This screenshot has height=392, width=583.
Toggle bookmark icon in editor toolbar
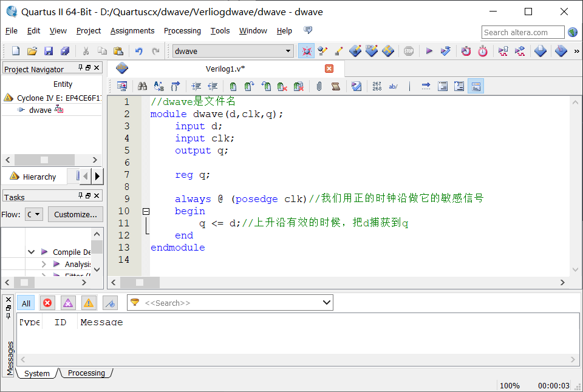pos(233,87)
